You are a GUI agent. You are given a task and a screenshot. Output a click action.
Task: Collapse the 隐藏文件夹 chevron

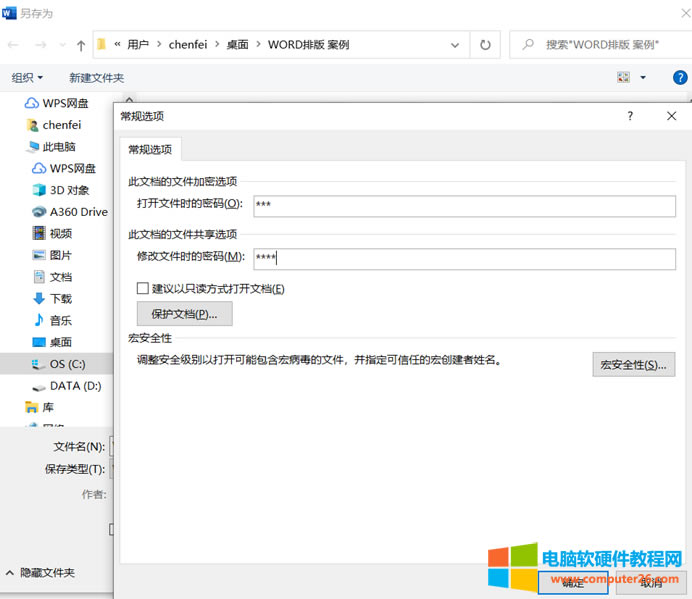[10, 573]
